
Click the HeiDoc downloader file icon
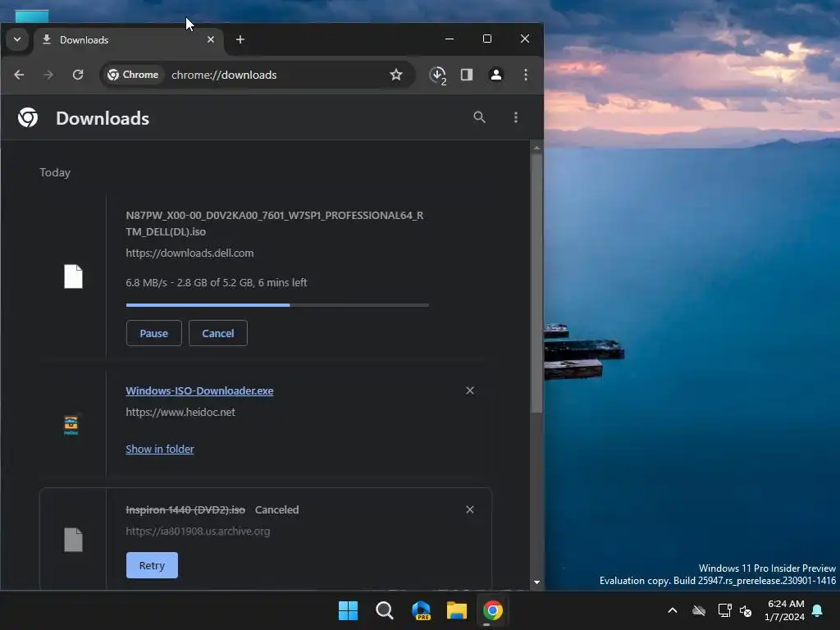(71, 425)
